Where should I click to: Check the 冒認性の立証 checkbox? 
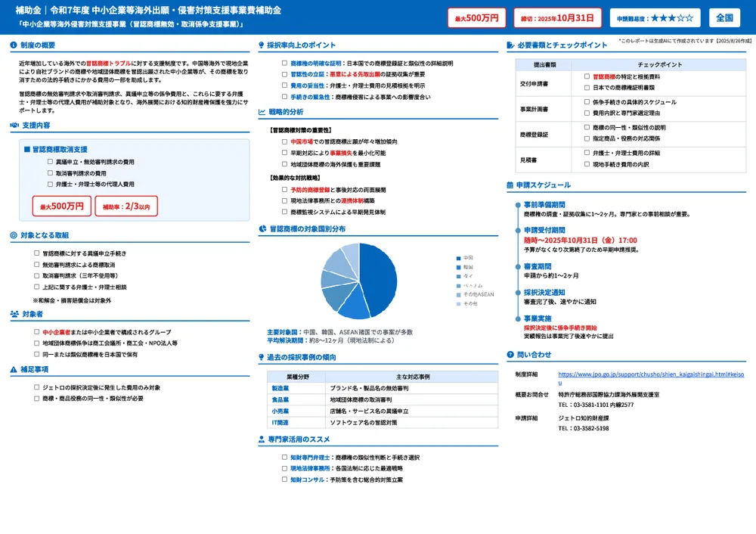tap(284, 74)
